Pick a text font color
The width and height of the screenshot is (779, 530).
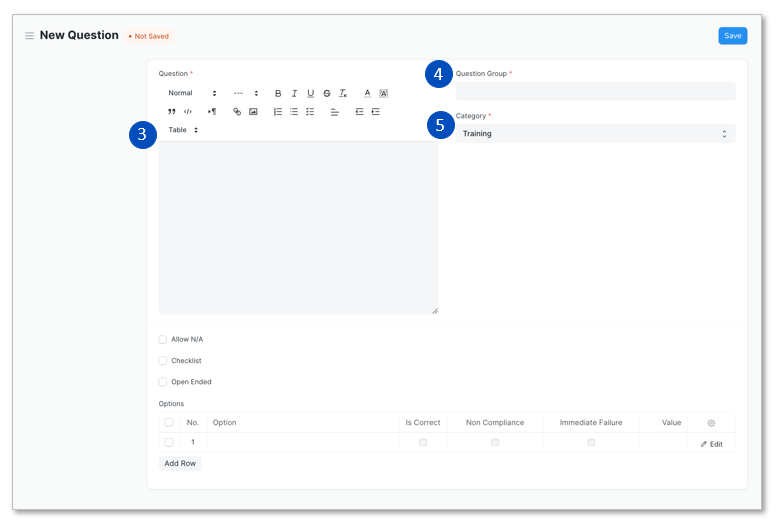point(367,93)
